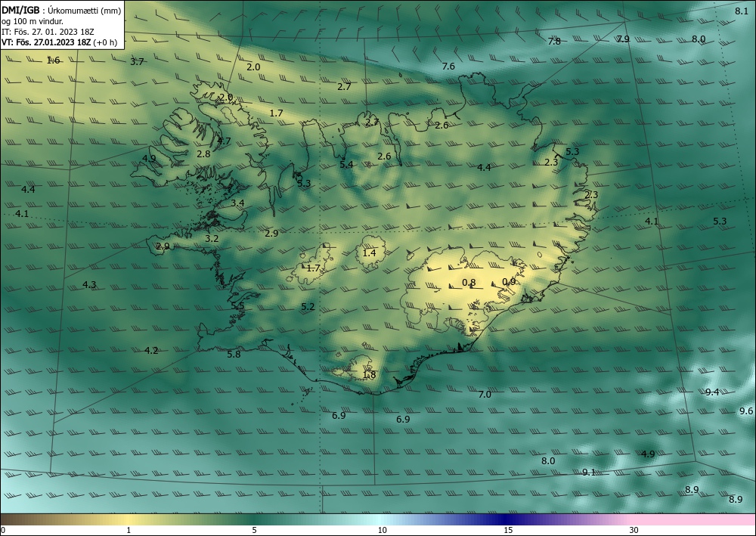Viewport: 756px width, 536px height.
Task: Click the legend tick label 30
Action: coord(634,531)
